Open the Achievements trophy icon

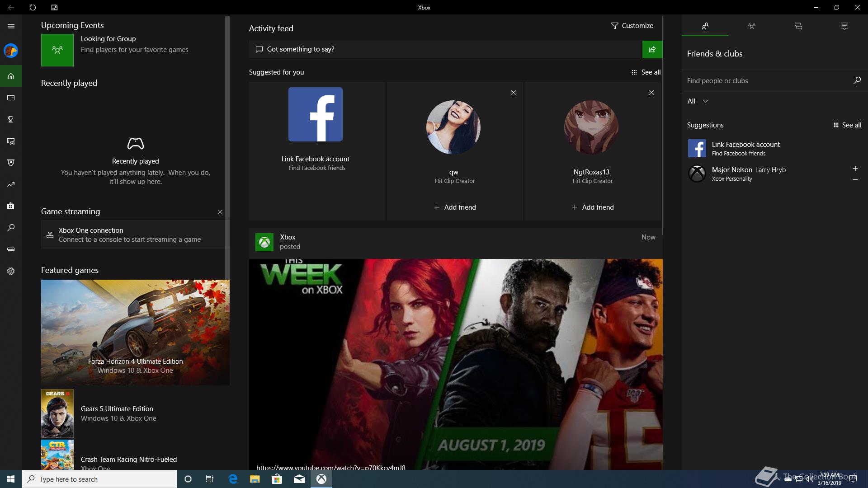11,119
